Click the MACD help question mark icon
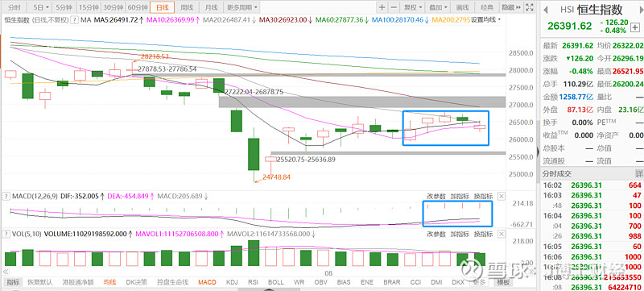 click(x=6, y=197)
